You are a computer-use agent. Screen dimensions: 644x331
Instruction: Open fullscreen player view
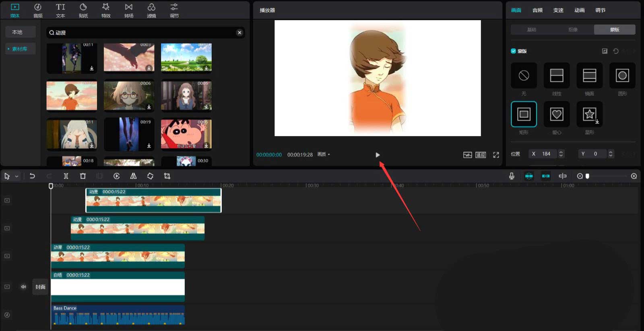[496, 155]
